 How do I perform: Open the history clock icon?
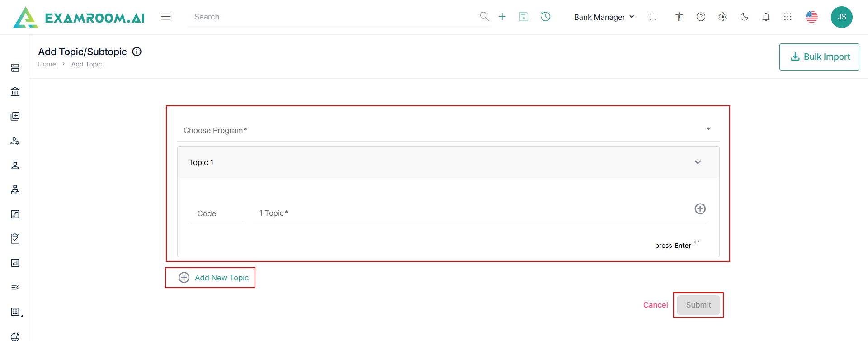tap(546, 17)
